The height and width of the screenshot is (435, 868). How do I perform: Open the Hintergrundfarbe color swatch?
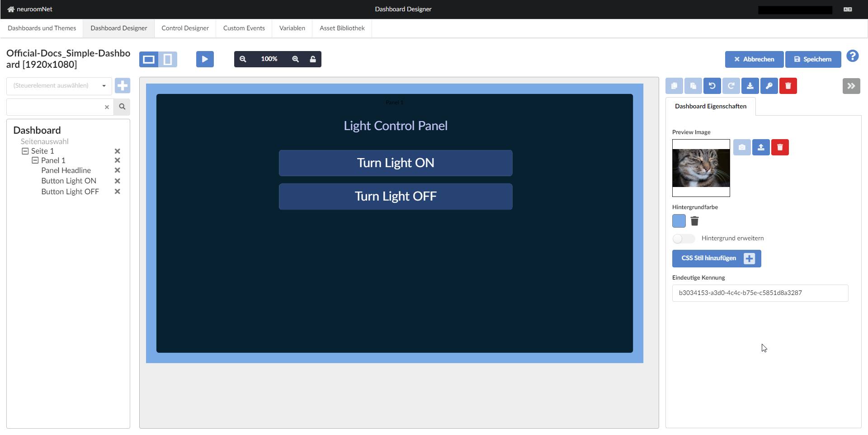(679, 221)
